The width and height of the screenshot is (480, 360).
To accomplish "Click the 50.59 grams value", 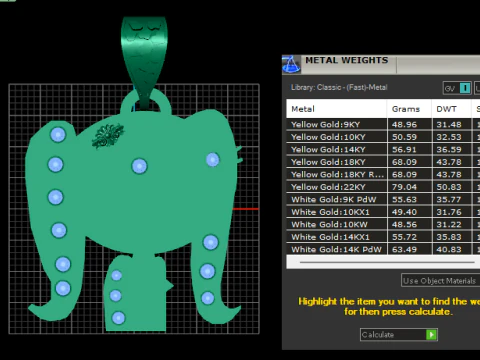I will 404,137.
